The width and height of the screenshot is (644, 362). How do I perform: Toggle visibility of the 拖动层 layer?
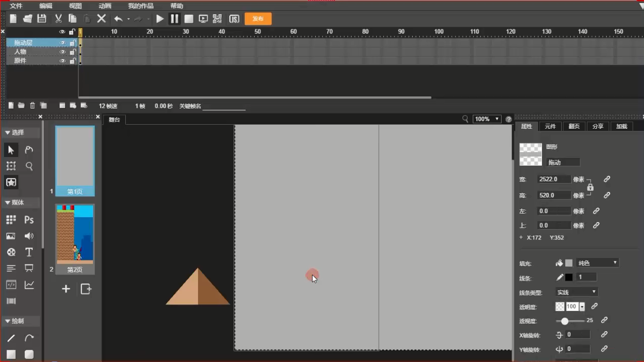63,43
